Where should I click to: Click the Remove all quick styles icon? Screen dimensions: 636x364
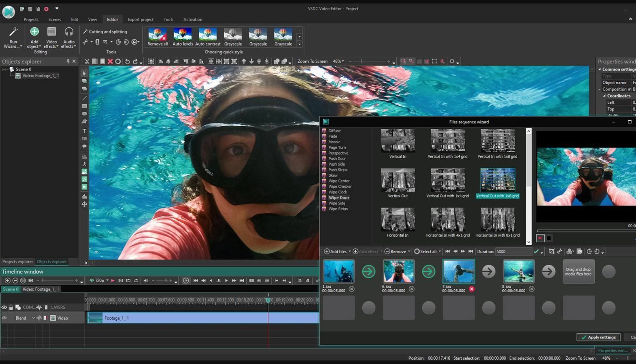pyautogui.click(x=157, y=35)
